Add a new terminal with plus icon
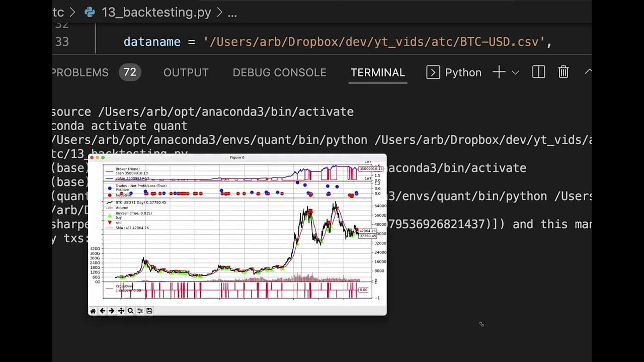Image resolution: width=644 pixels, height=362 pixels. click(x=499, y=72)
